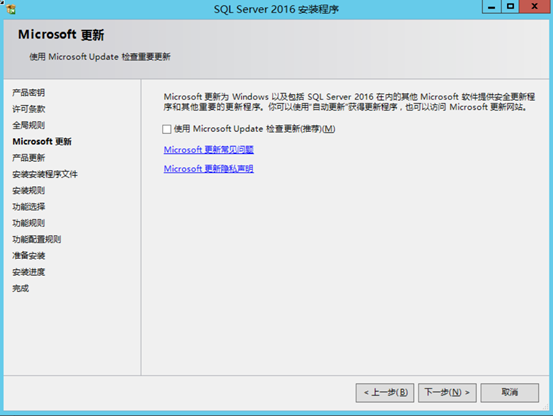
Task: Select the 功能配置规则 step in the sidebar
Action: [37, 239]
